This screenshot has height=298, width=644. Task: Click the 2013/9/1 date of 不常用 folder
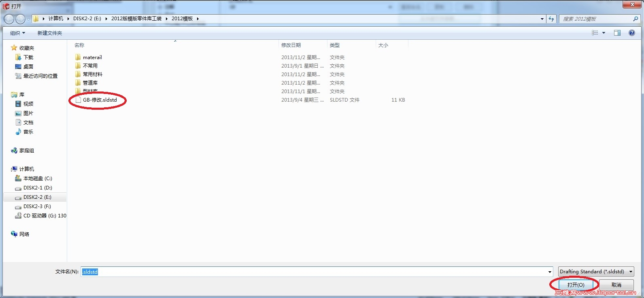302,66
